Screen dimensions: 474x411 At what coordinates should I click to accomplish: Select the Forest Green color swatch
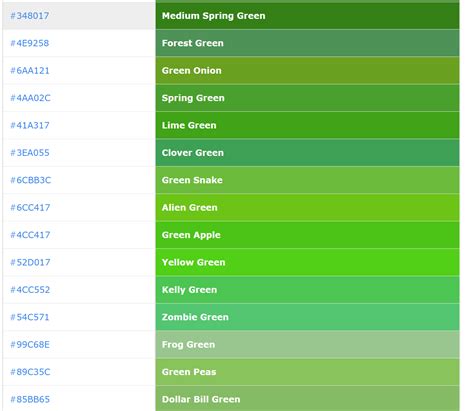pyautogui.click(x=307, y=43)
